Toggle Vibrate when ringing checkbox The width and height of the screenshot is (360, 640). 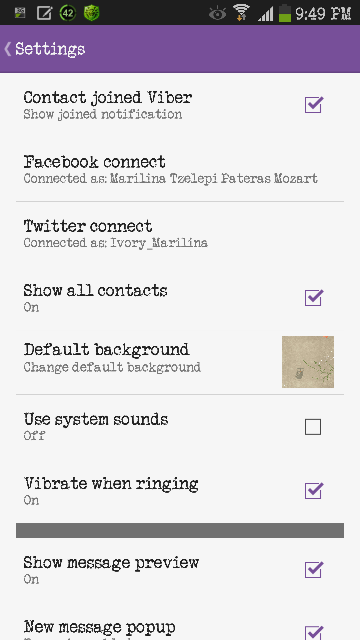(x=313, y=491)
